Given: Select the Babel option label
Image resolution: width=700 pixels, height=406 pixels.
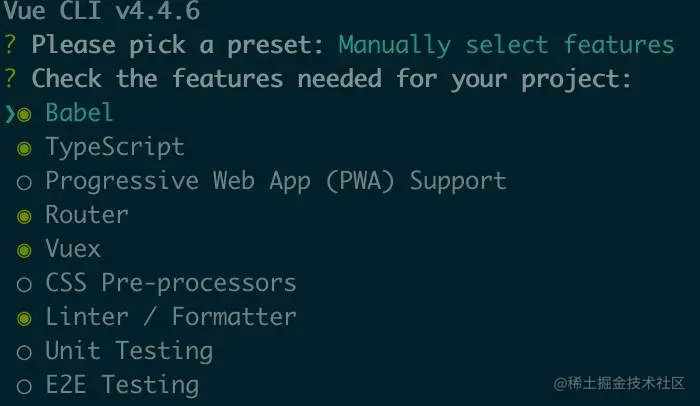Looking at the screenshot, I should click(x=79, y=112).
